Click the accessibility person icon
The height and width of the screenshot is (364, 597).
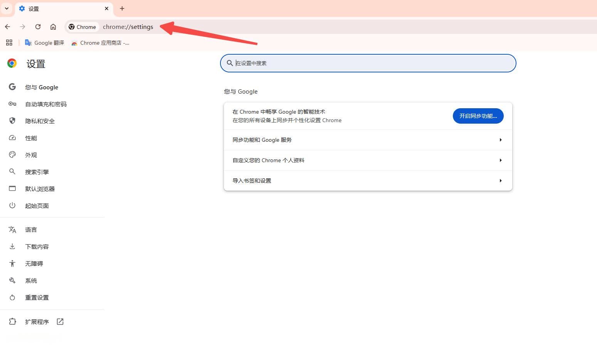point(12,264)
